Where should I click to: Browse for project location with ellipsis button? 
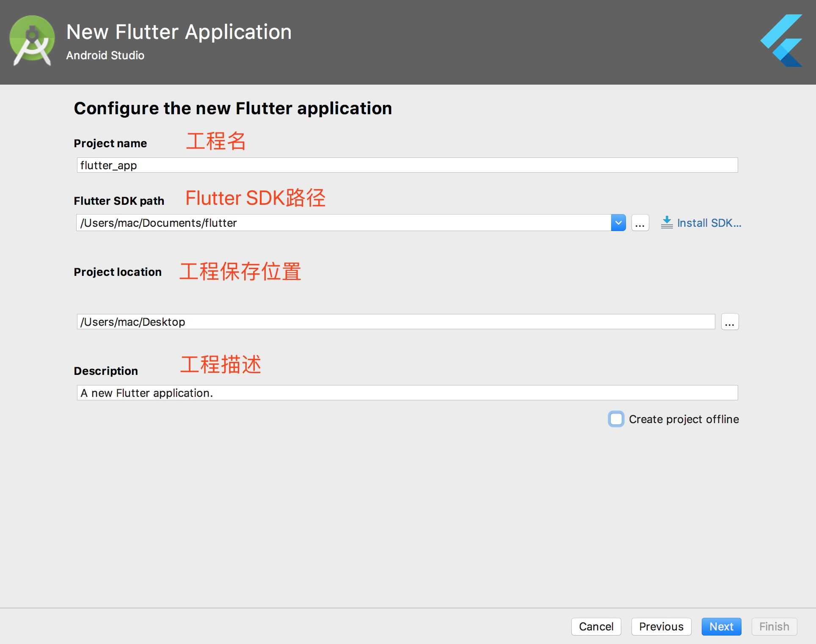(x=730, y=322)
